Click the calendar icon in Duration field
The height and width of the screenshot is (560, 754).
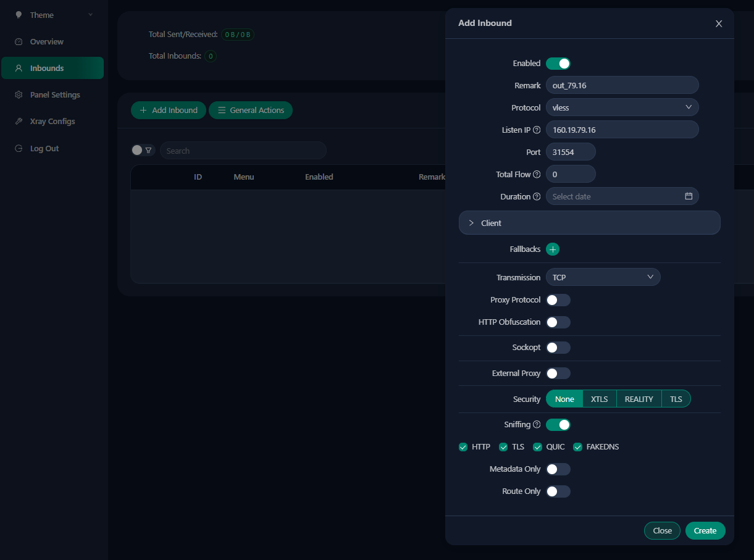tap(689, 196)
